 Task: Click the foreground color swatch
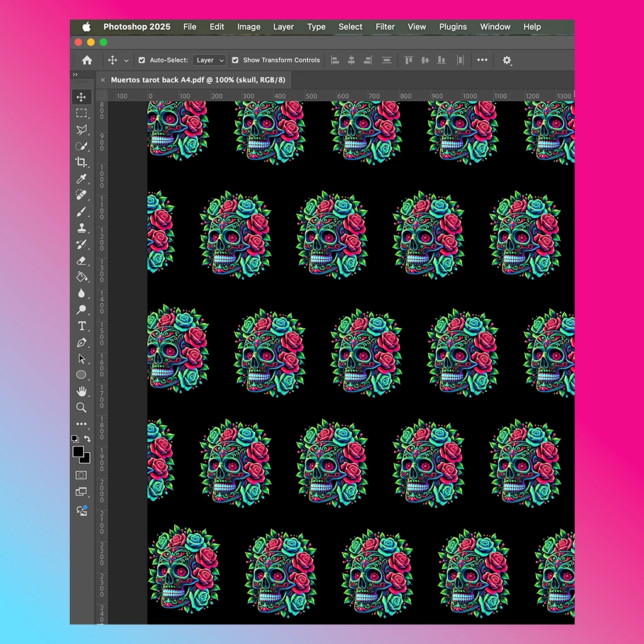click(x=77, y=451)
